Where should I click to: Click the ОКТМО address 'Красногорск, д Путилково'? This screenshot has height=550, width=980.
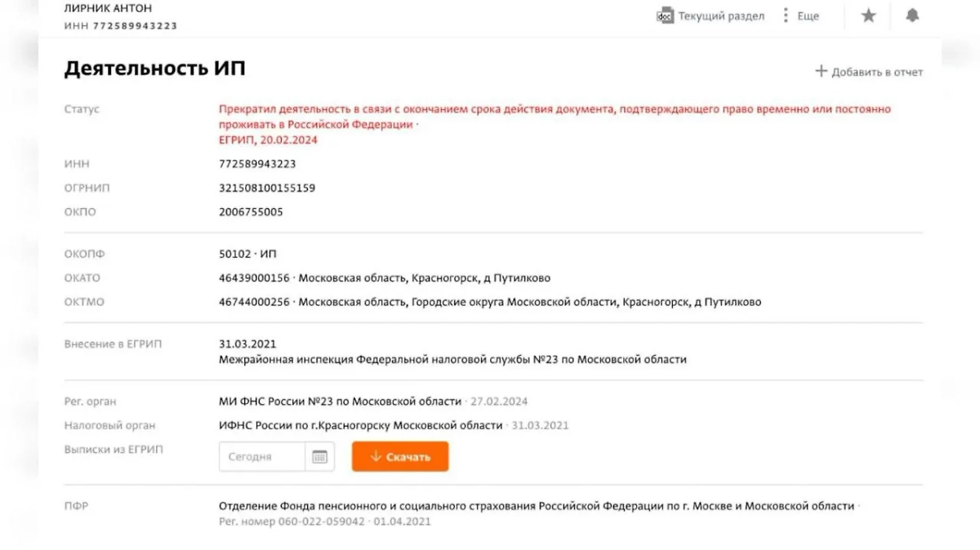point(693,301)
